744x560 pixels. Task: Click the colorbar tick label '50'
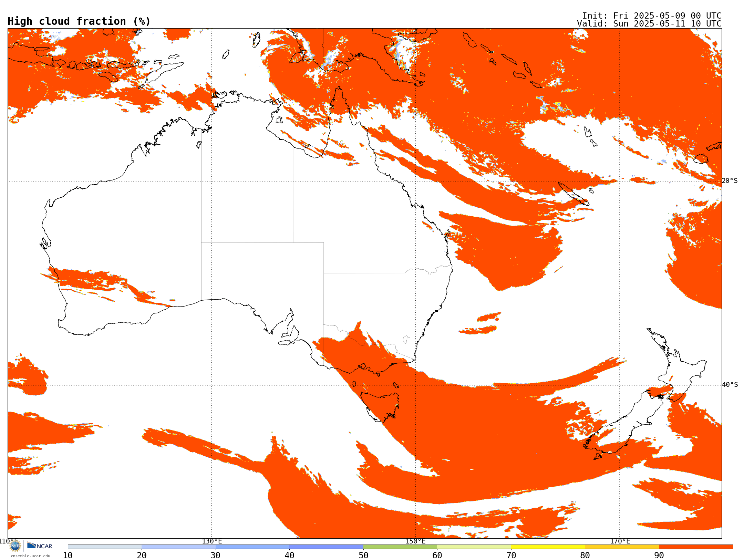[x=363, y=555]
